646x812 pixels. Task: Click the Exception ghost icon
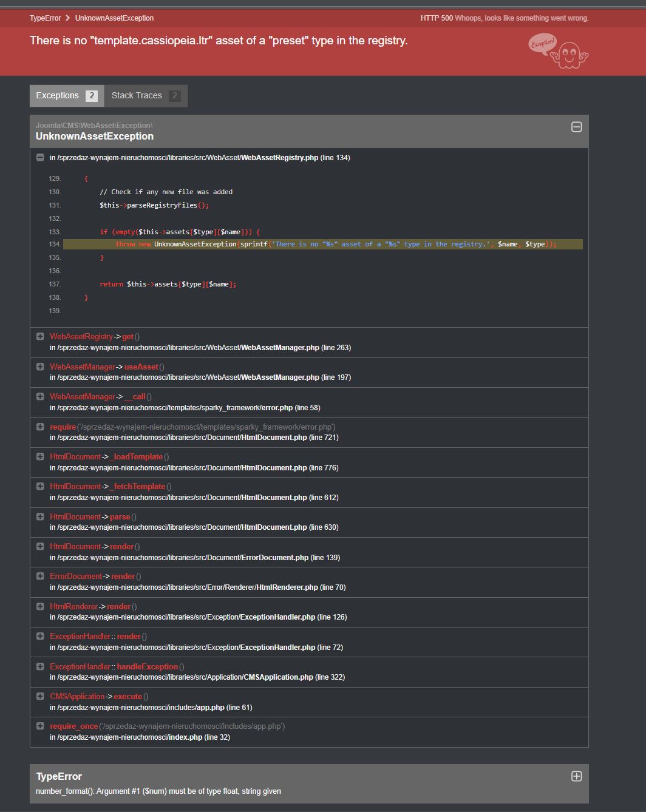(x=559, y=51)
